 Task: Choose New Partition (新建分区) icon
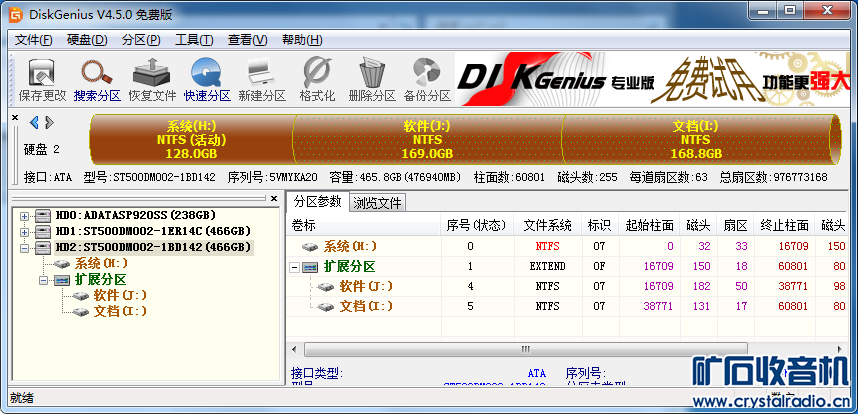(262, 80)
